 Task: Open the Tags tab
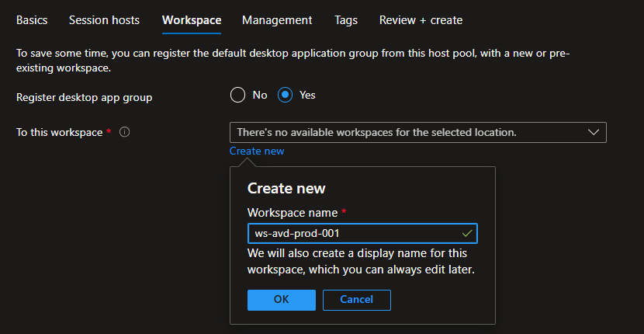click(x=346, y=20)
